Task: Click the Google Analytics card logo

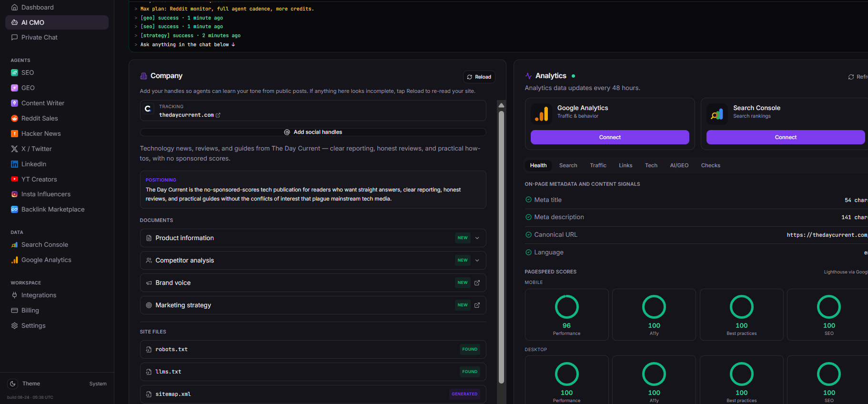Action: click(x=541, y=114)
